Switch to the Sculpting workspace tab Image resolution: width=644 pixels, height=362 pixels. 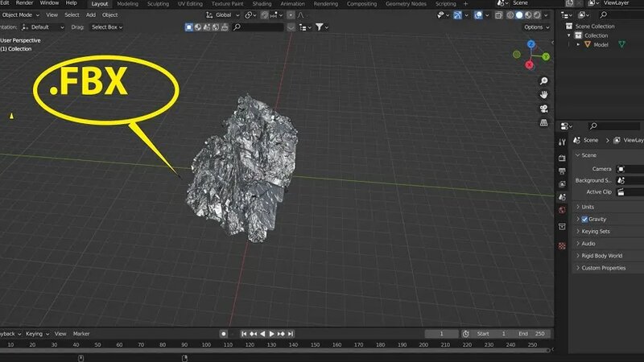[x=158, y=4]
